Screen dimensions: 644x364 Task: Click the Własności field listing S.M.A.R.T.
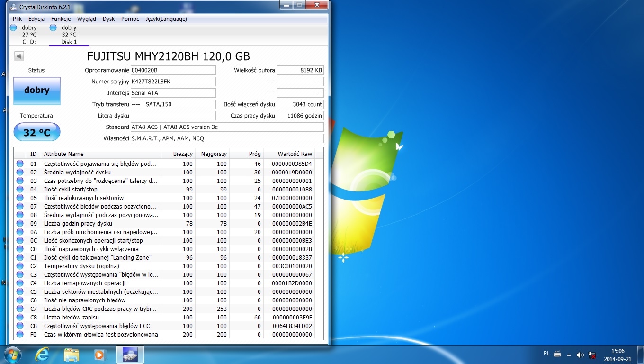click(x=227, y=138)
